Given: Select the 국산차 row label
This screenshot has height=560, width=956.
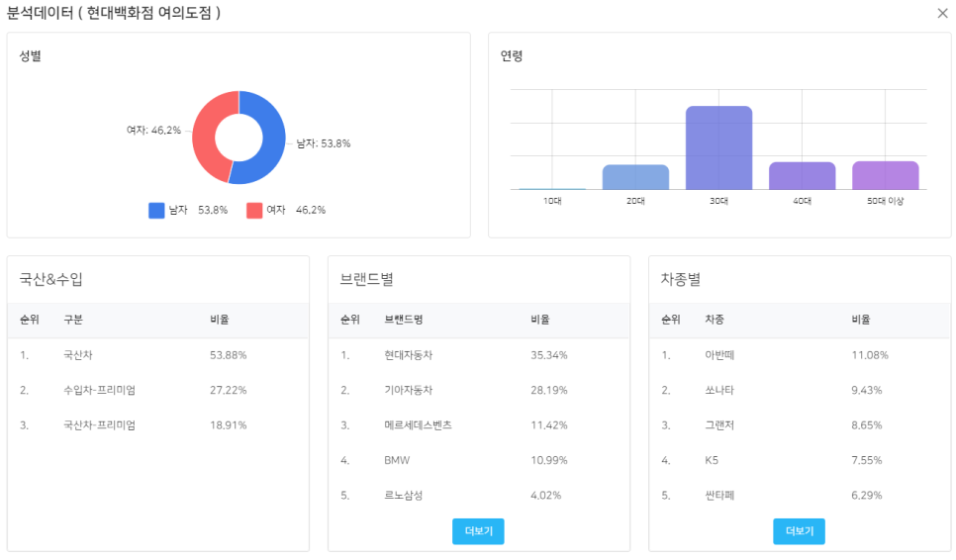Looking at the screenshot, I should click(x=78, y=355).
